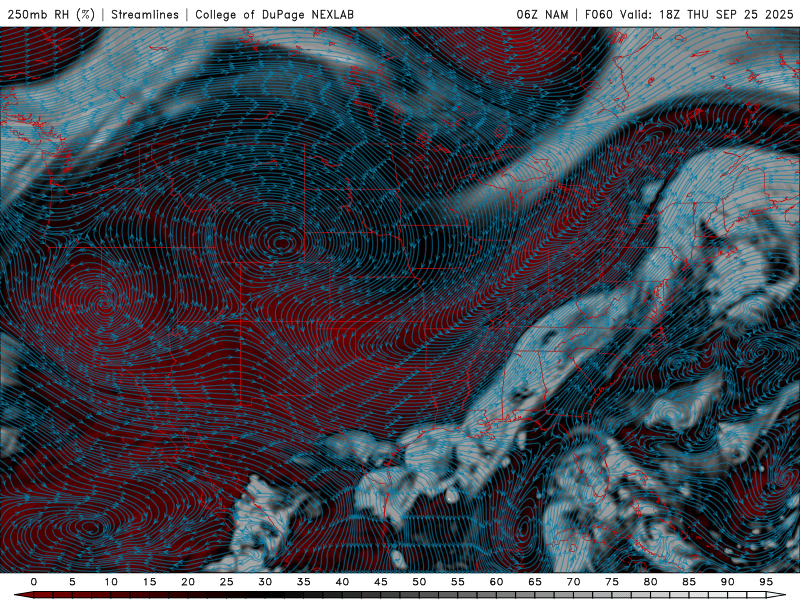Click the '60' label on the color scale

pyautogui.click(x=496, y=582)
